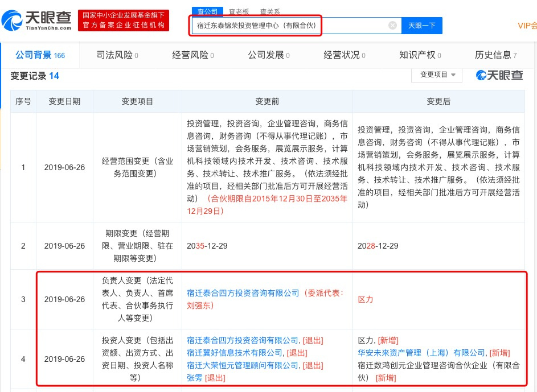Switch to the 查老板 search tab
The width and height of the screenshot is (537, 392).
pyautogui.click(x=239, y=11)
